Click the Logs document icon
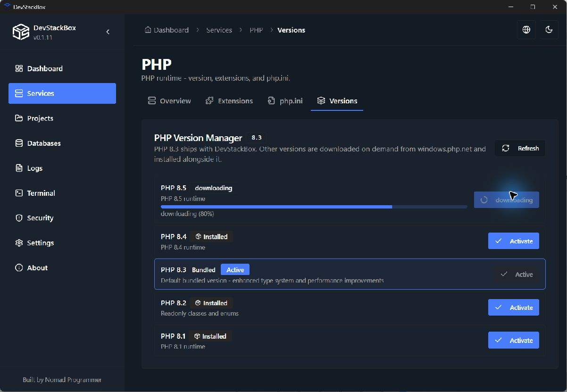This screenshot has height=392, width=567. point(19,168)
